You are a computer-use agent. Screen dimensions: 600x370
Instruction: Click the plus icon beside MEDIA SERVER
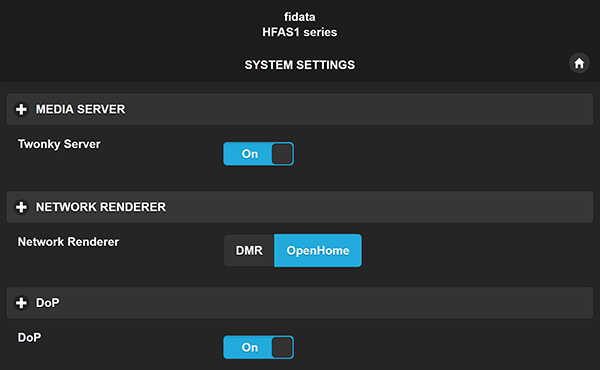(x=21, y=109)
